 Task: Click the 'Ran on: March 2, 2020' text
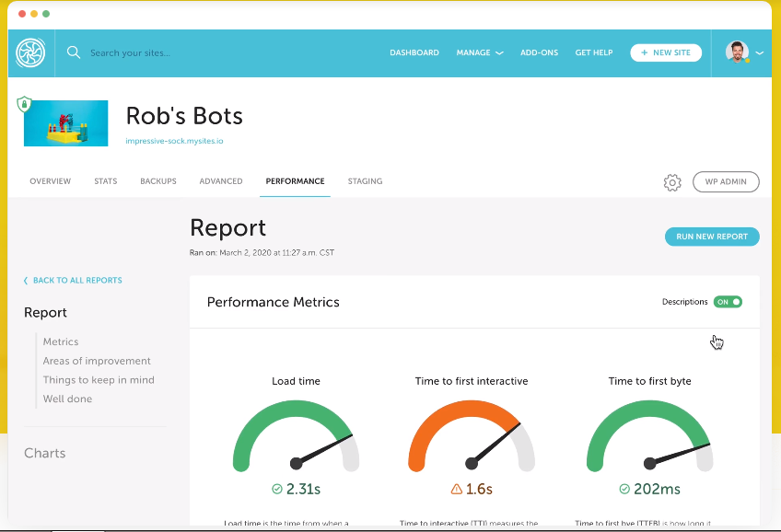pyautogui.click(x=262, y=252)
